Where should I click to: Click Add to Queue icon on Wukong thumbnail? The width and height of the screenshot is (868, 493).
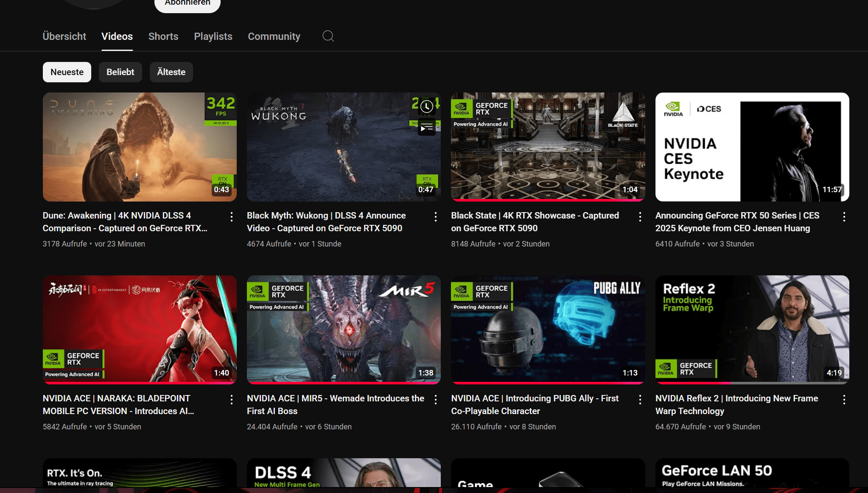pos(427,127)
